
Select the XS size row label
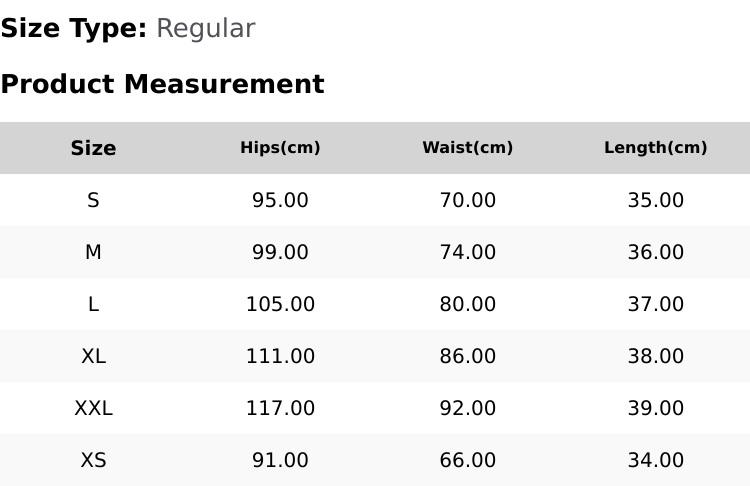tap(93, 460)
